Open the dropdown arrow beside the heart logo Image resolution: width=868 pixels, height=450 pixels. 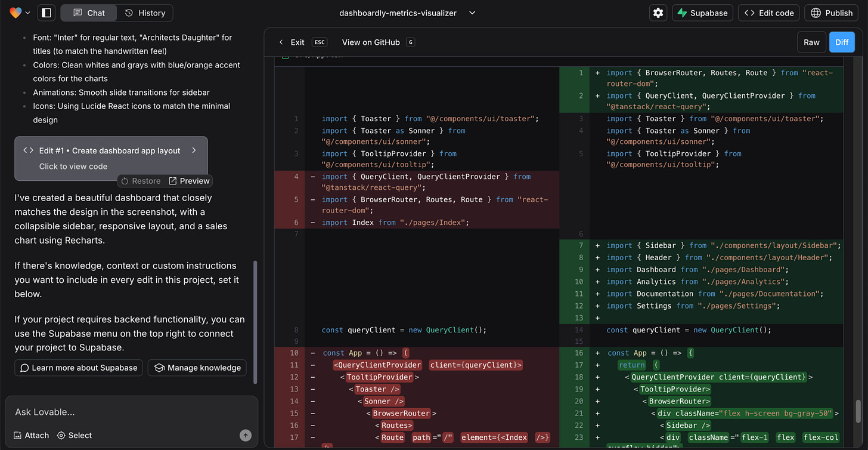[x=28, y=13]
